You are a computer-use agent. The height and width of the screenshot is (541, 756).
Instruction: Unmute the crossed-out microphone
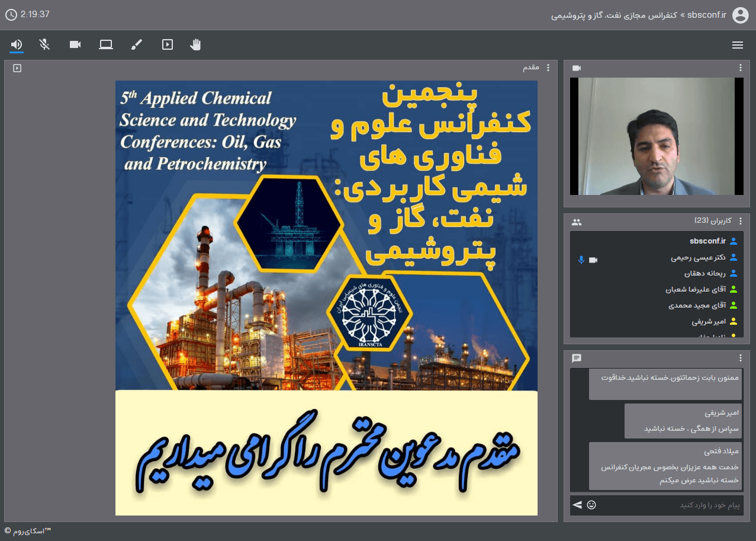pyautogui.click(x=44, y=44)
